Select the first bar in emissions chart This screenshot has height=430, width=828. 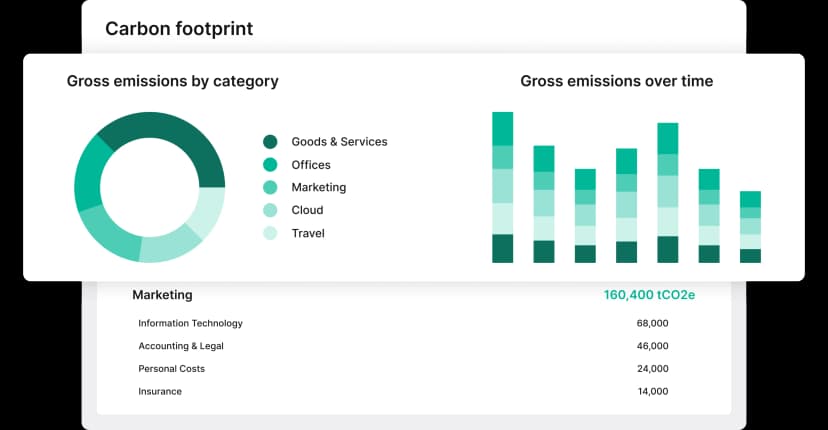coord(502,187)
